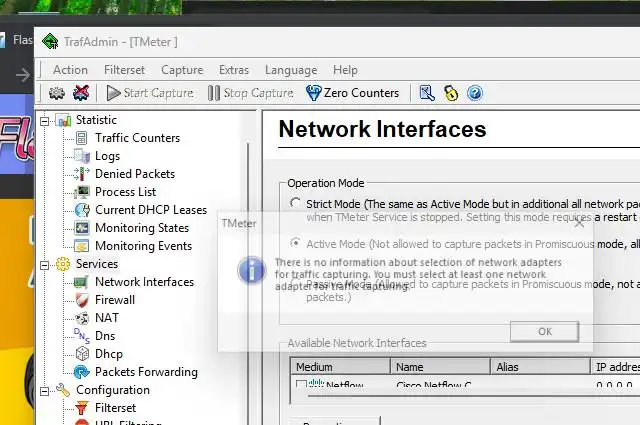640x425 pixels.
Task: Select the Active Mode radio button
Action: pyautogui.click(x=295, y=243)
